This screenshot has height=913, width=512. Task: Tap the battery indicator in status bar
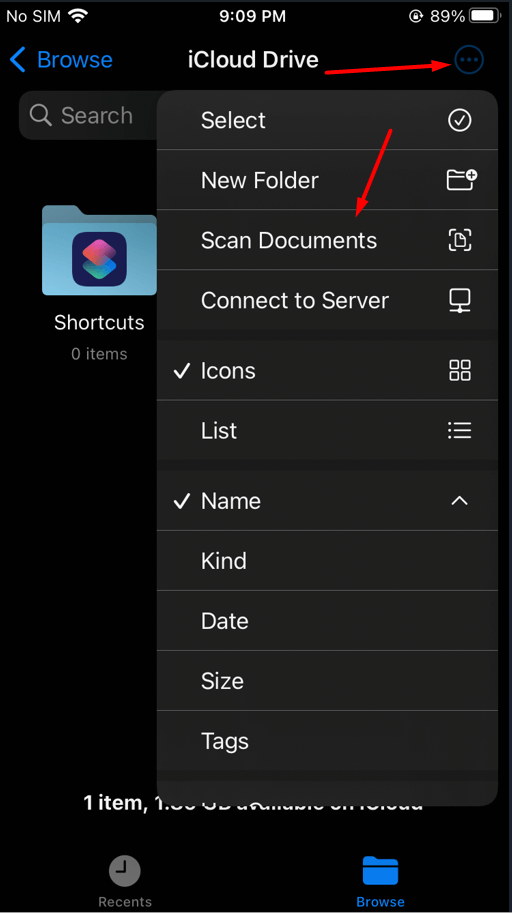coord(487,16)
